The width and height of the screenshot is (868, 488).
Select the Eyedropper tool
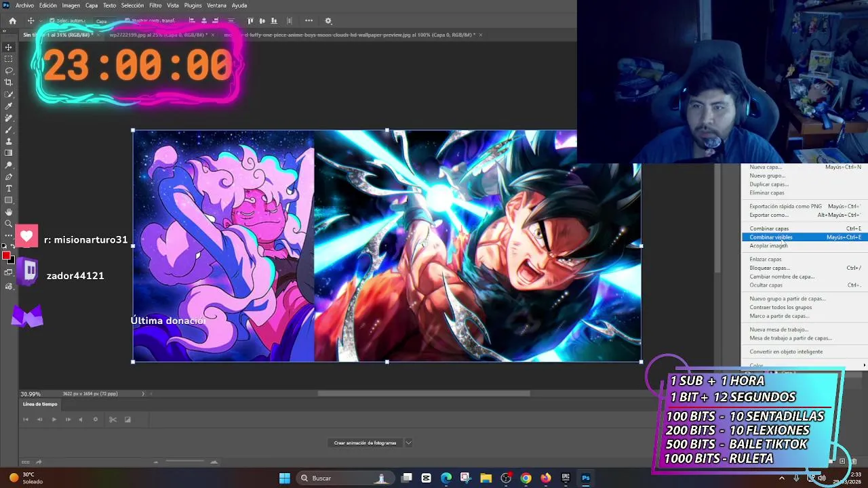[9, 106]
